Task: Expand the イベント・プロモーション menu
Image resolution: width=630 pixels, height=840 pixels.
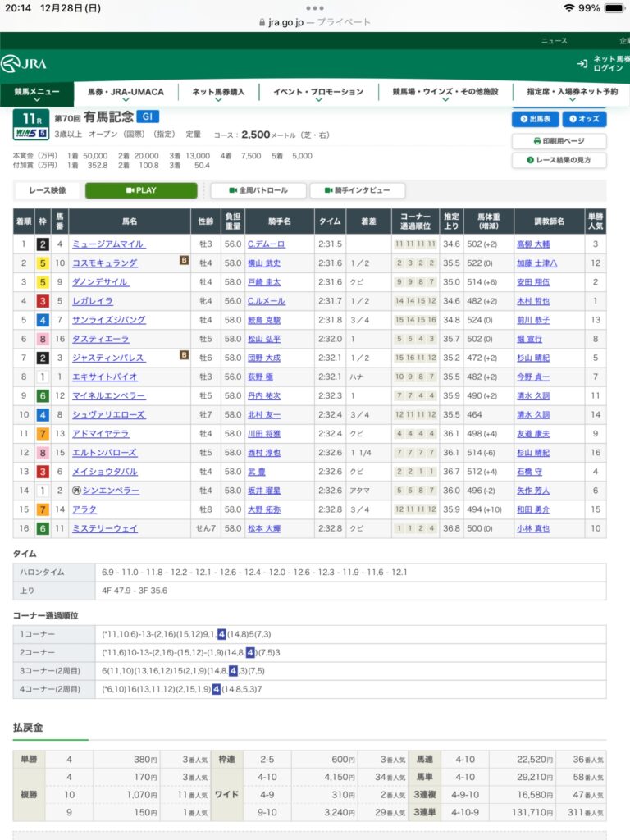Action: (x=318, y=94)
